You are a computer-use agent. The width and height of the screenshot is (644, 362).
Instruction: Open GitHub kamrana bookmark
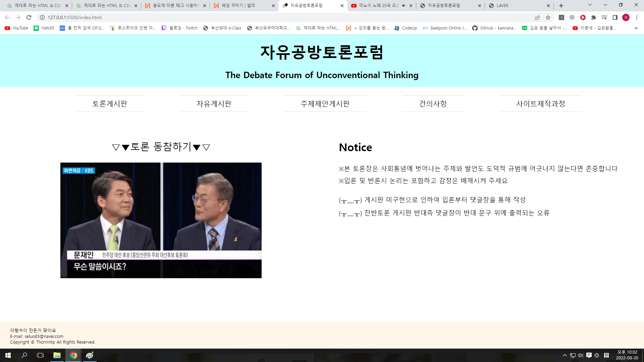[x=494, y=28]
